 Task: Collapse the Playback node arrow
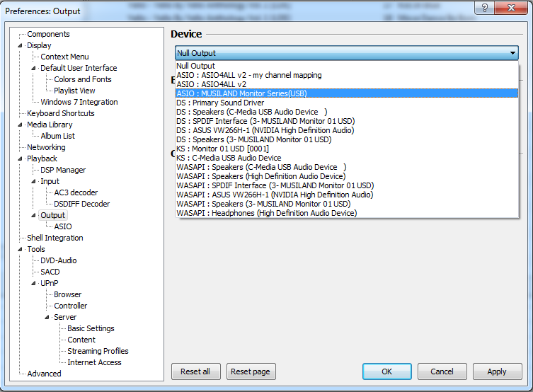click(x=20, y=159)
